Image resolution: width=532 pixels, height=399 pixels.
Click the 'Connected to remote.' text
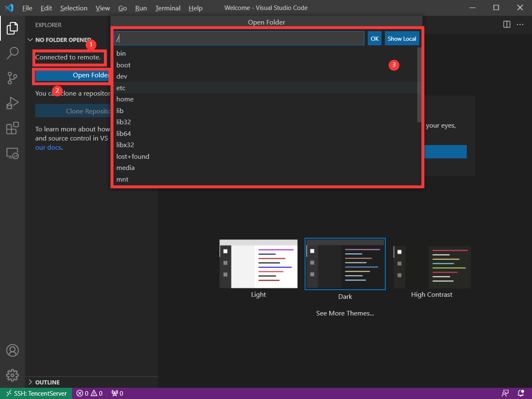(x=68, y=57)
